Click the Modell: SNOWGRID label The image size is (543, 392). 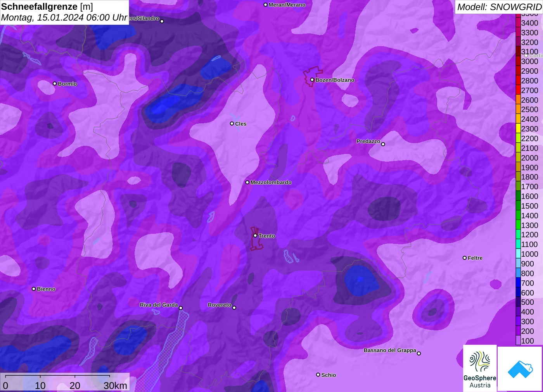click(499, 7)
